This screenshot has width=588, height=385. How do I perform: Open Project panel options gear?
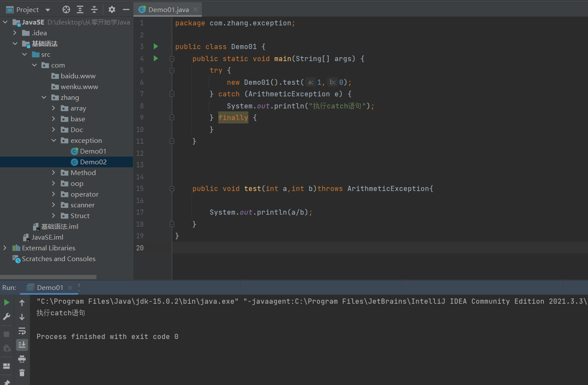pyautogui.click(x=112, y=9)
